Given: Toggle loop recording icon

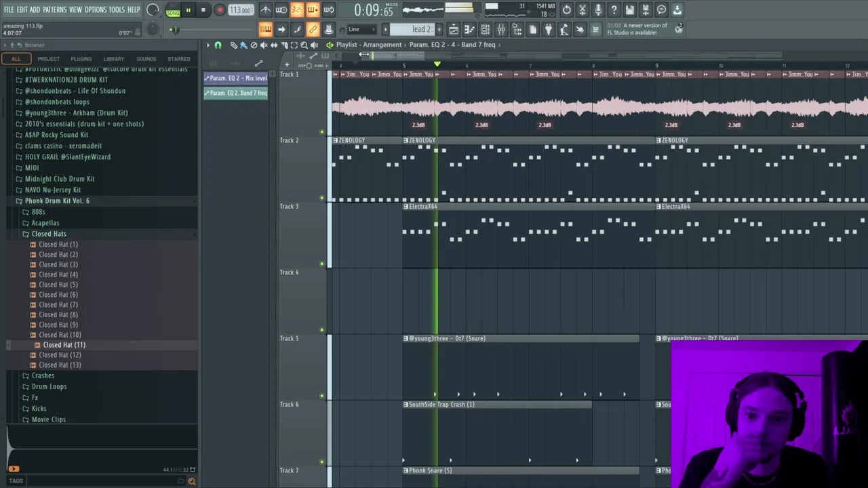Looking at the screenshot, I should [x=328, y=10].
